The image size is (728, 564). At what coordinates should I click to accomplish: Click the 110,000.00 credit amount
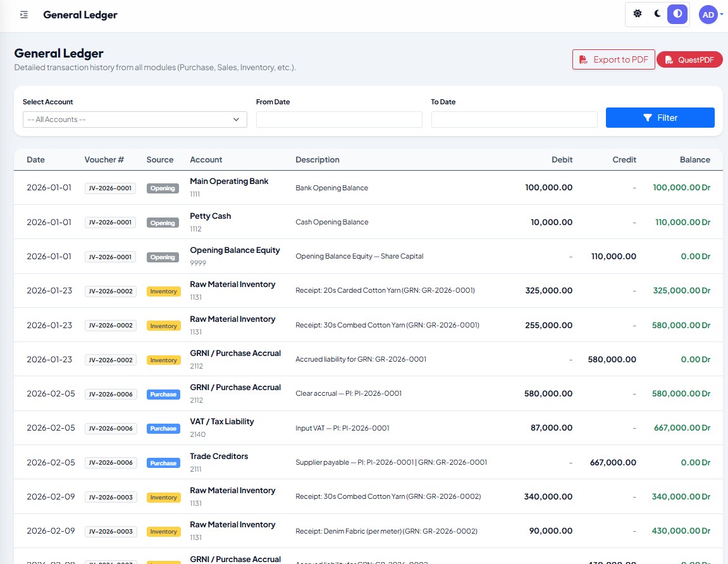coord(614,256)
